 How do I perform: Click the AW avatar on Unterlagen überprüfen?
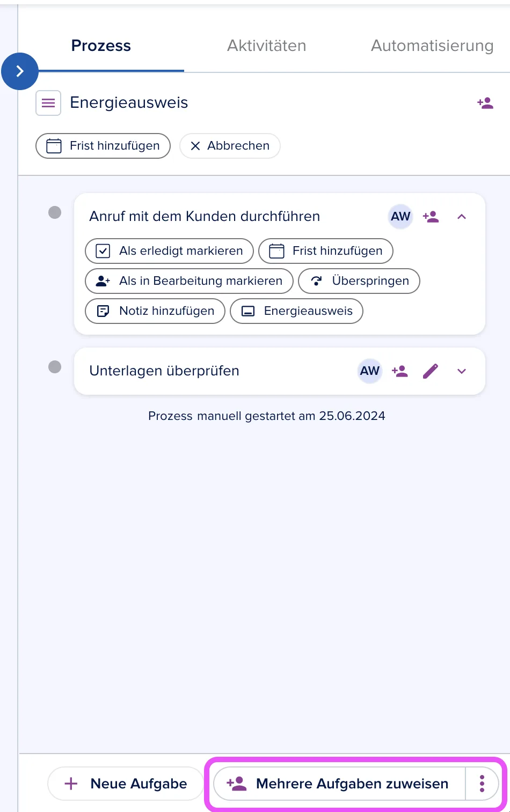370,371
